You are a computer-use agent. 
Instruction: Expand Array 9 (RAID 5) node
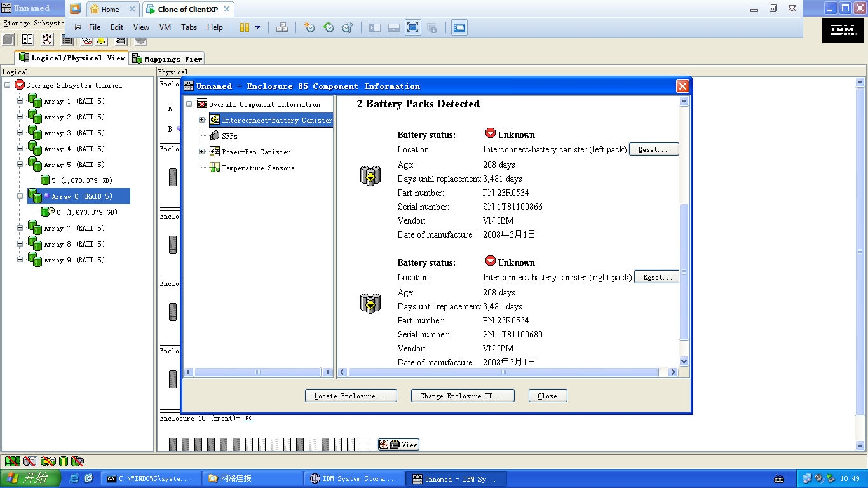click(x=20, y=259)
